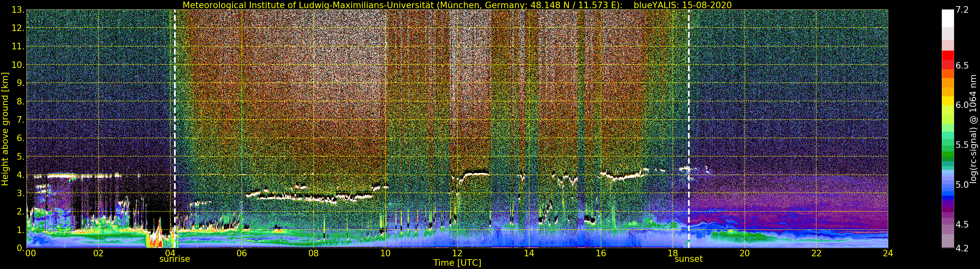Click the '7.2' value on the colorbar
The width and height of the screenshot is (980, 269).
(x=962, y=10)
